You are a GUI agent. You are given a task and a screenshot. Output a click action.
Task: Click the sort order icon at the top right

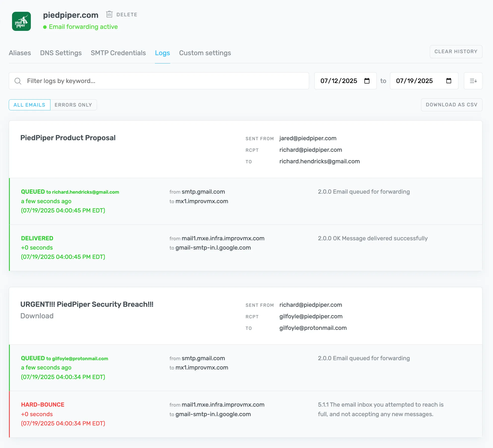pyautogui.click(x=473, y=81)
